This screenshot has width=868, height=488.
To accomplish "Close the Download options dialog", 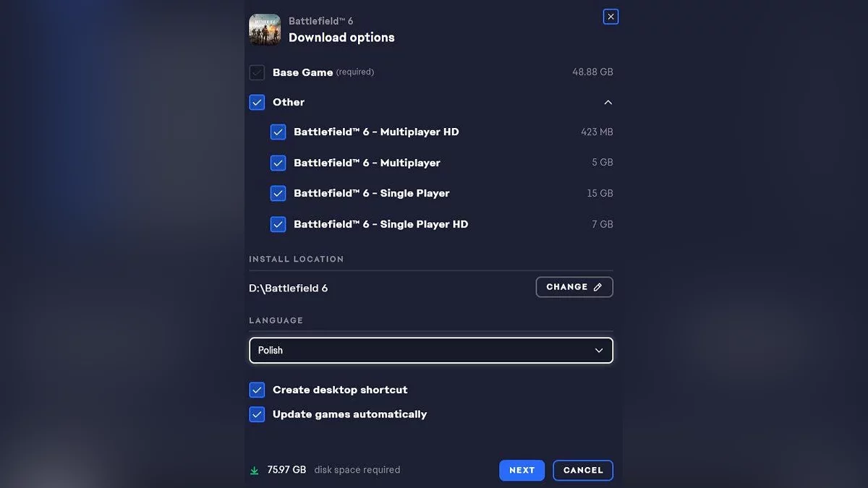I will pos(610,17).
